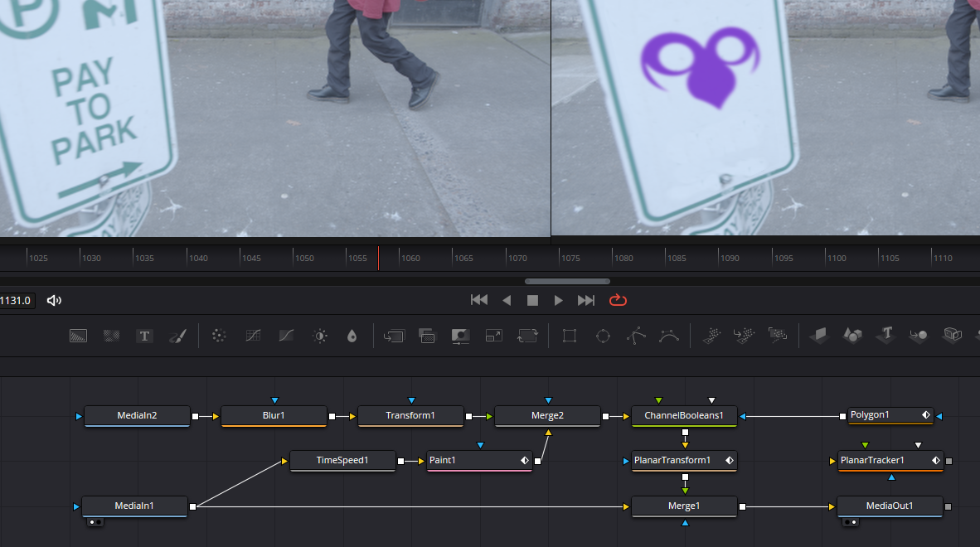Image resolution: width=980 pixels, height=547 pixels.
Task: Add a BSpline mask from toolbar
Action: coord(669,336)
